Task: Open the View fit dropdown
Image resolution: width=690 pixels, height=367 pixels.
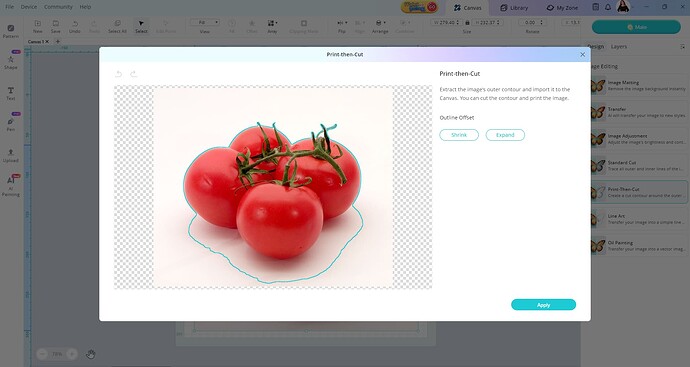Action: point(205,22)
